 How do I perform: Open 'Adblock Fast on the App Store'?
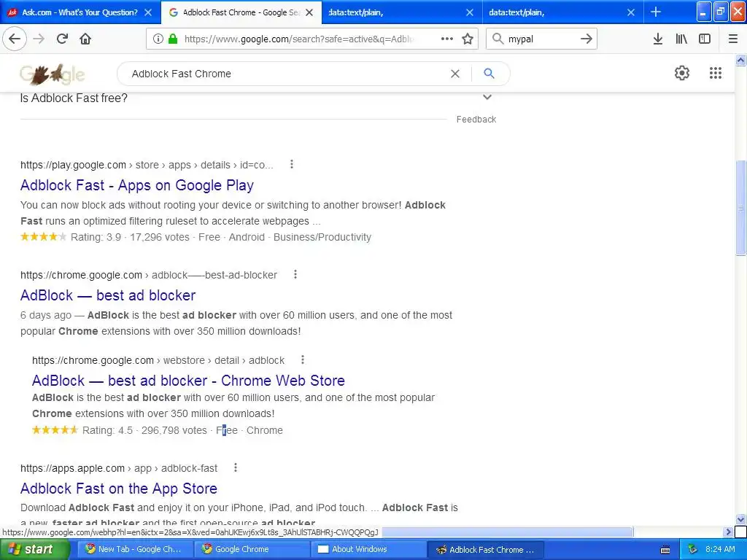(119, 489)
